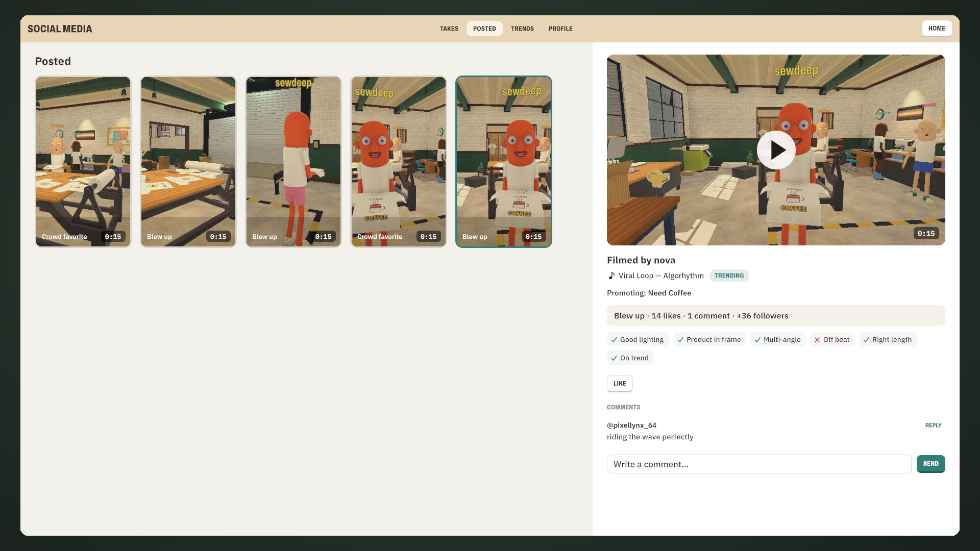Screen dimensions: 980x551
Task: Select the second thumbnail showing paper roll table
Action: click(188, 162)
